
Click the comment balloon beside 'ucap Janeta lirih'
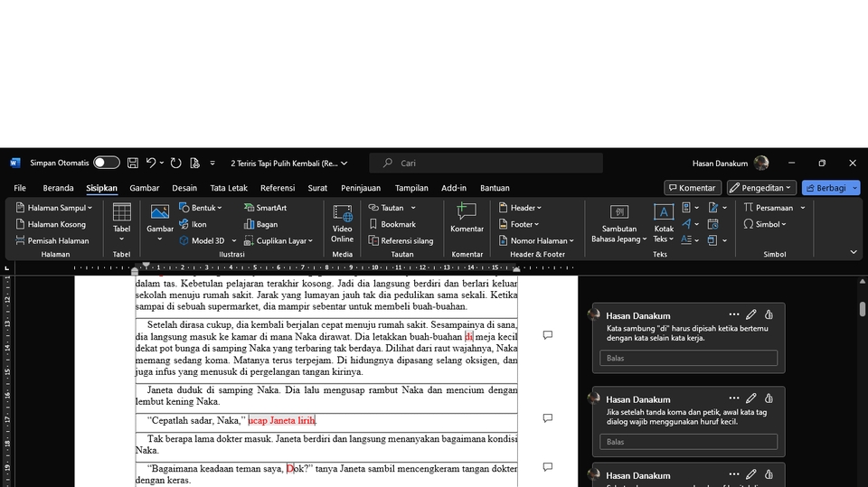[x=548, y=417]
